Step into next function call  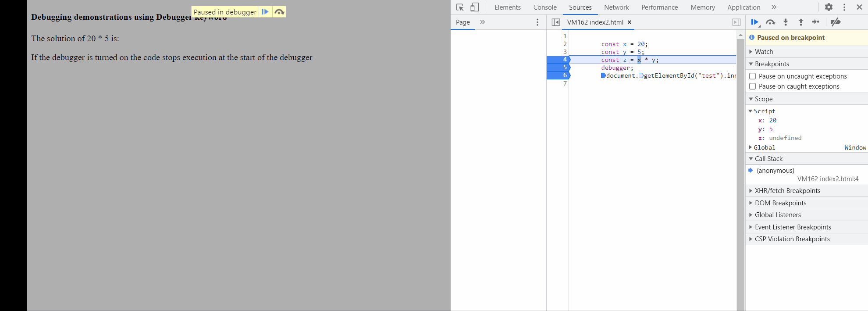(x=786, y=22)
